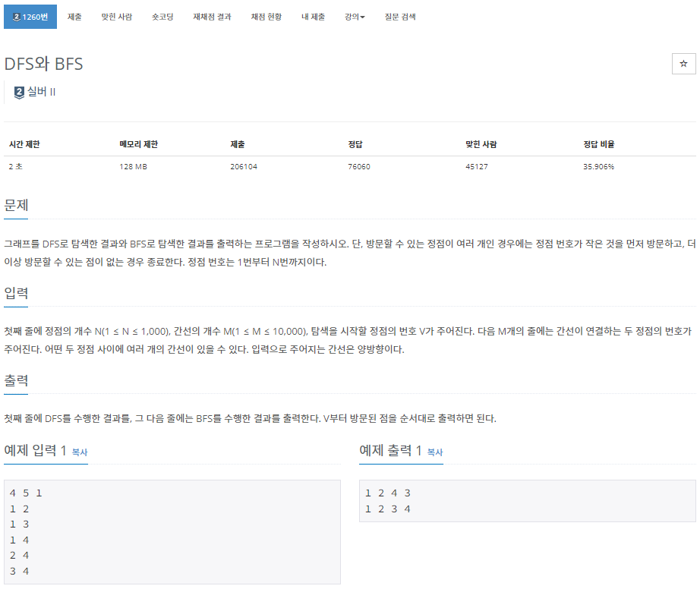
Task: Click the 시간 제한 column header
Action: (24, 144)
